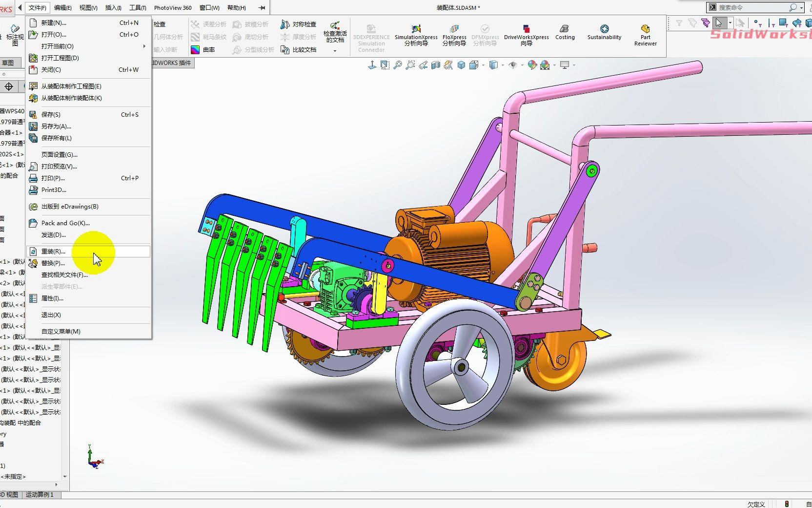Launch the DriveWorksXpress 向导
This screenshot has height=508, width=812.
pos(526,33)
